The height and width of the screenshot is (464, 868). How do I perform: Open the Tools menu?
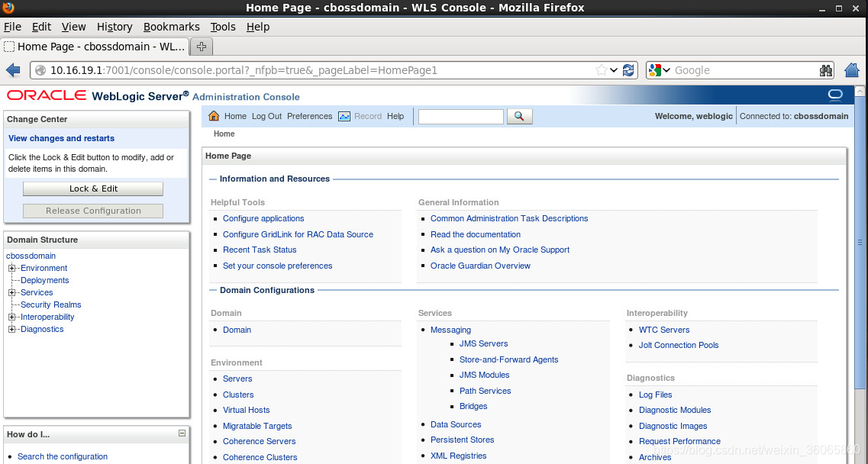(x=223, y=27)
